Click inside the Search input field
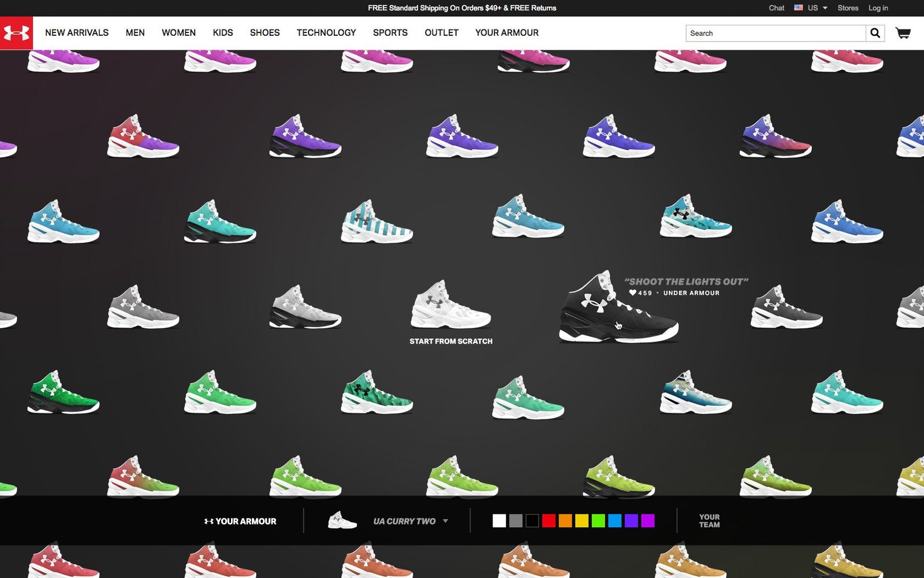924x578 pixels. coord(776,33)
